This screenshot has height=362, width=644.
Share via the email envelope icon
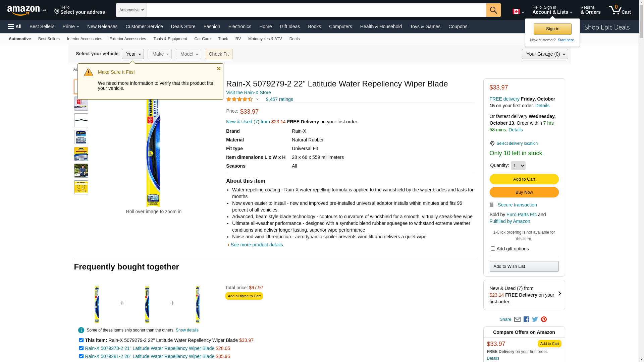(517, 319)
